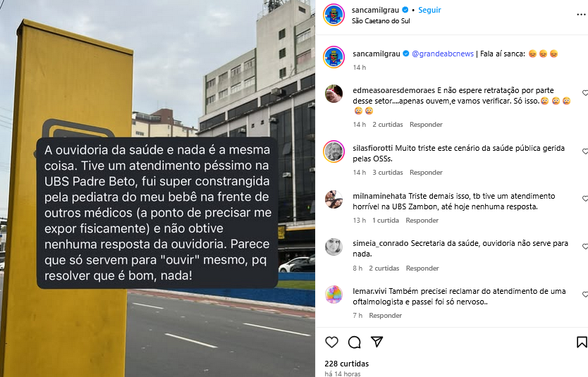This screenshot has width=588, height=377.
Task: Like edmeasoaresdemoraes's comment
Action: [x=585, y=92]
